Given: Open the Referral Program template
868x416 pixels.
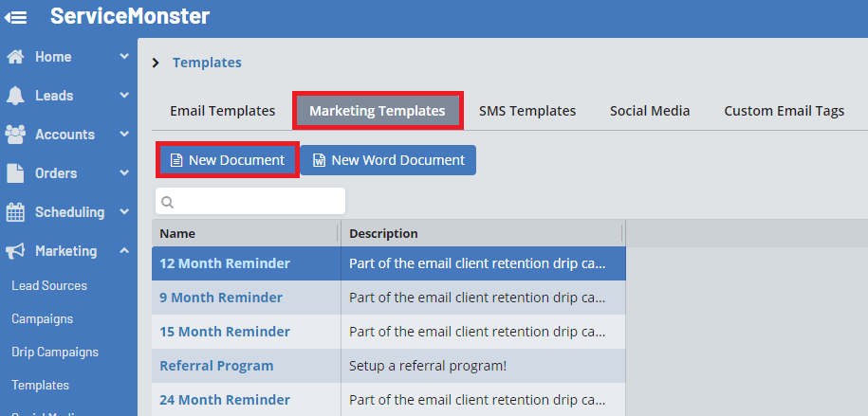Looking at the screenshot, I should [216, 366].
